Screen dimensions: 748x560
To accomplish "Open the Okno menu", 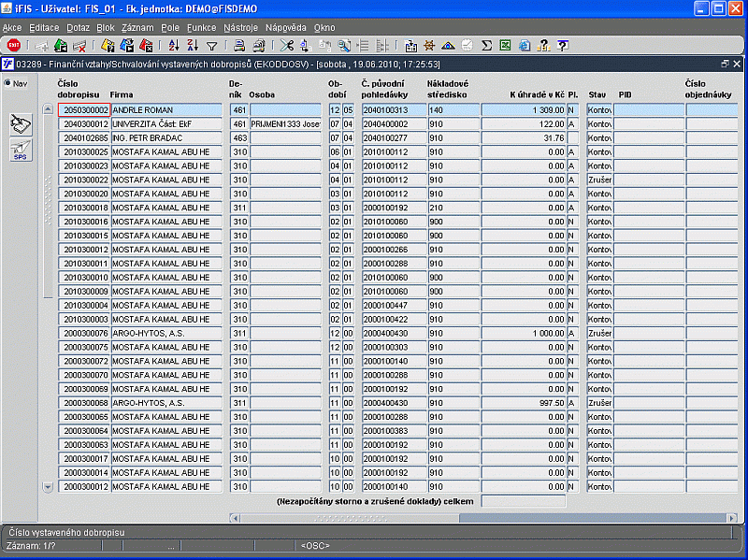I will pos(324,28).
